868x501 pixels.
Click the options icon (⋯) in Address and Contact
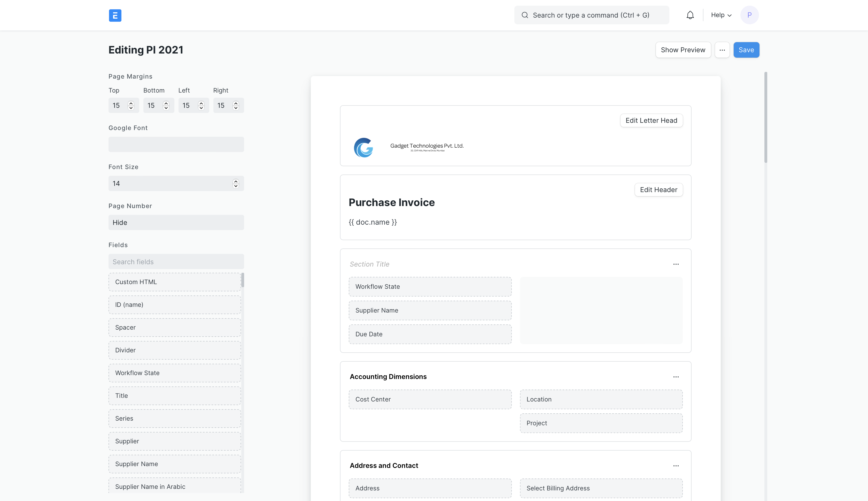pos(676,466)
